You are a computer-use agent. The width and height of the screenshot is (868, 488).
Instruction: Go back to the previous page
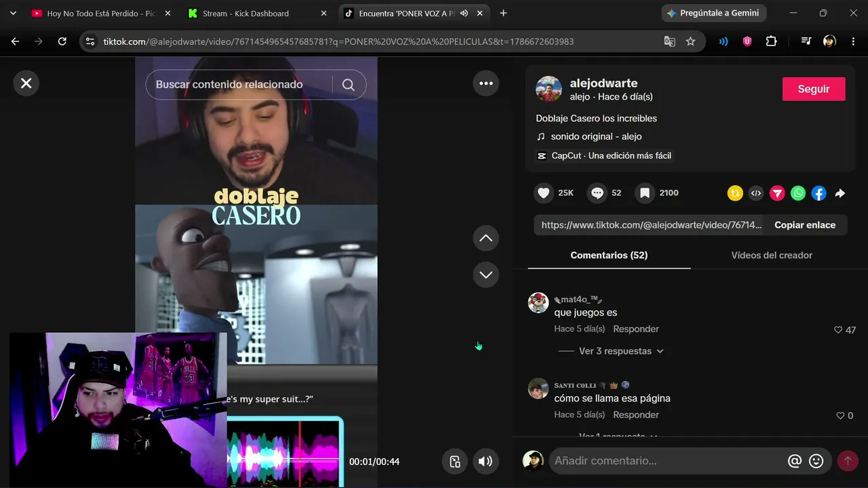tap(15, 41)
